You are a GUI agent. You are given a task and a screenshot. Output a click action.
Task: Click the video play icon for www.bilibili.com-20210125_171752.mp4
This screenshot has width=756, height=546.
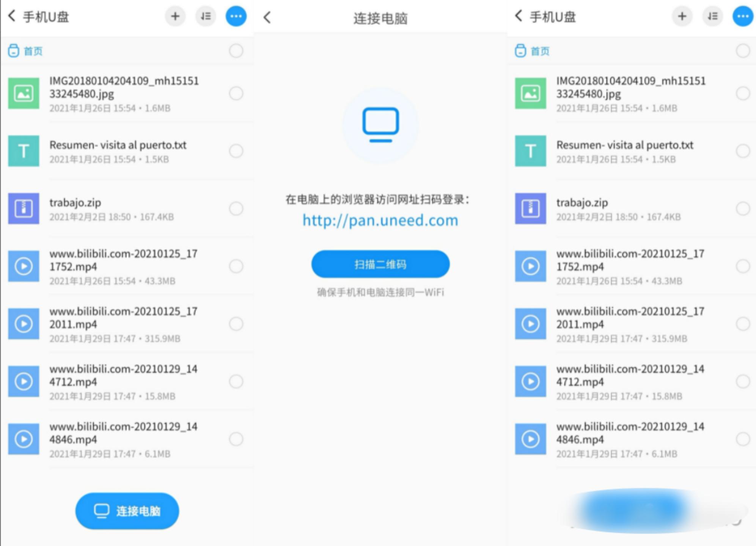click(24, 267)
